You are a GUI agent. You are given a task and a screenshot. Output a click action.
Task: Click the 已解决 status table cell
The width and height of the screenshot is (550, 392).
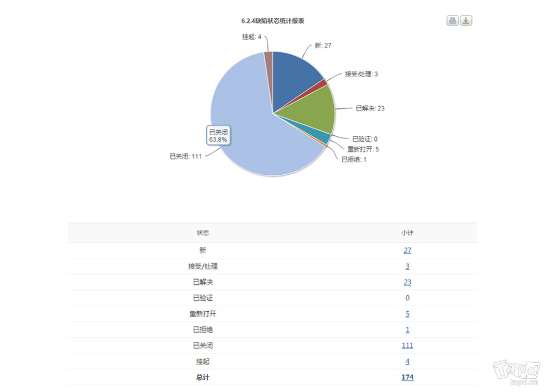(x=203, y=282)
